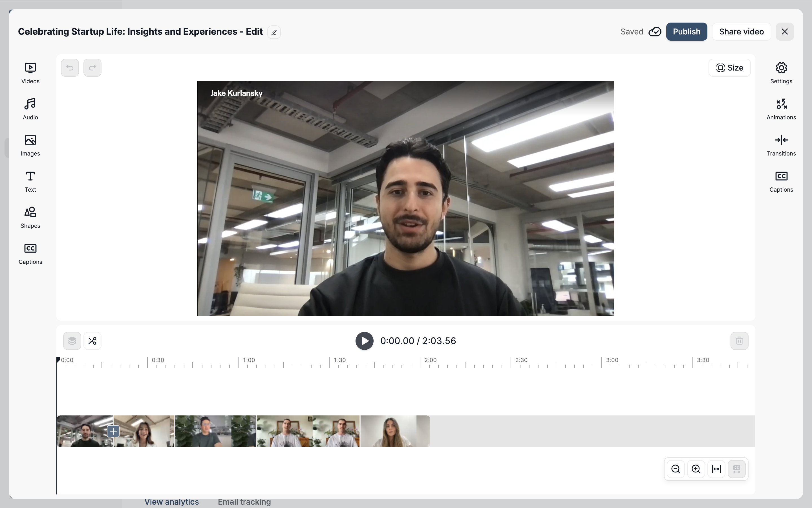The width and height of the screenshot is (812, 508).
Task: Jump to the 1:00 mark on the ruler
Action: 249,360
